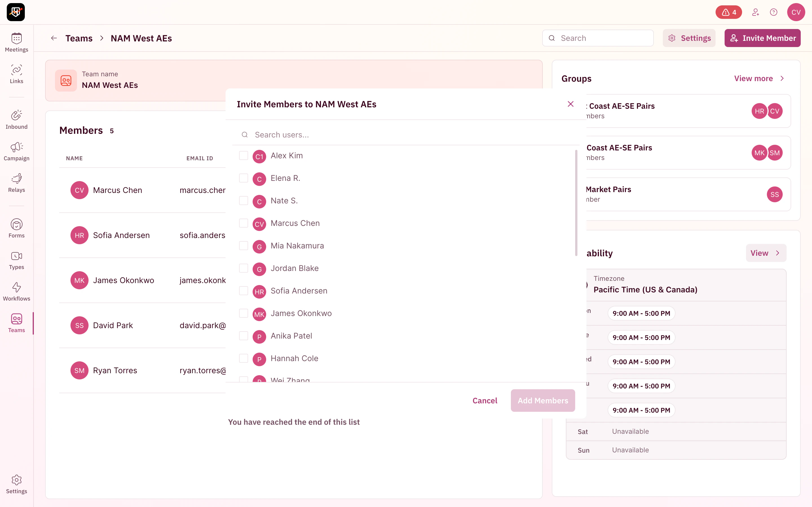Select the Mia Nakamura checkbox
The width and height of the screenshot is (812, 507).
tap(243, 246)
